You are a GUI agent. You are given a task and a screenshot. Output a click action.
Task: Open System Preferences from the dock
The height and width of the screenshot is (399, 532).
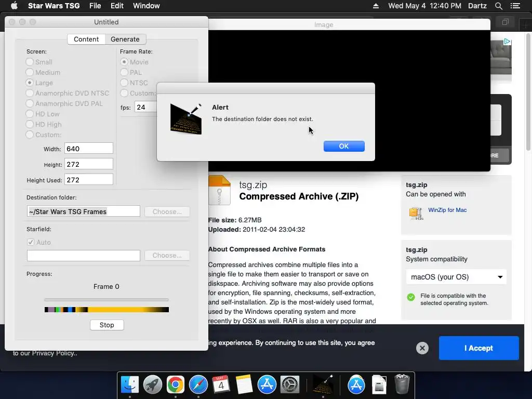289,384
